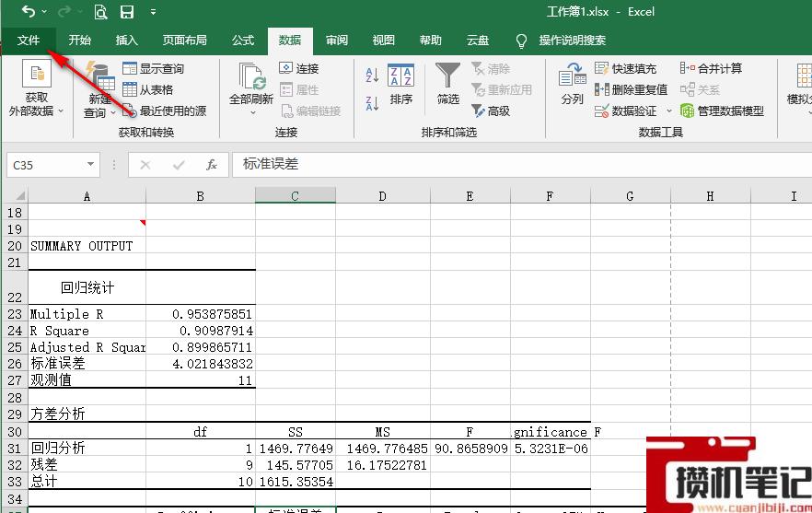Open the 文件 tab
This screenshot has width=812, height=513.
(28, 41)
